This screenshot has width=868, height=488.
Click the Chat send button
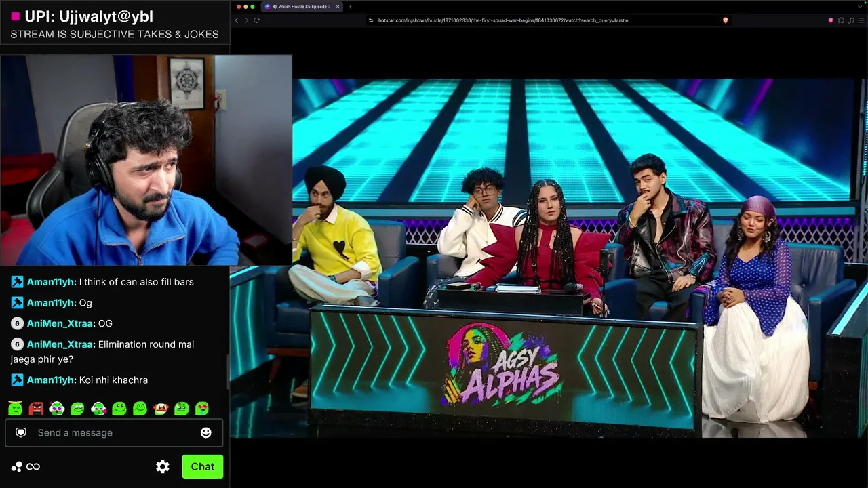pyautogui.click(x=202, y=466)
